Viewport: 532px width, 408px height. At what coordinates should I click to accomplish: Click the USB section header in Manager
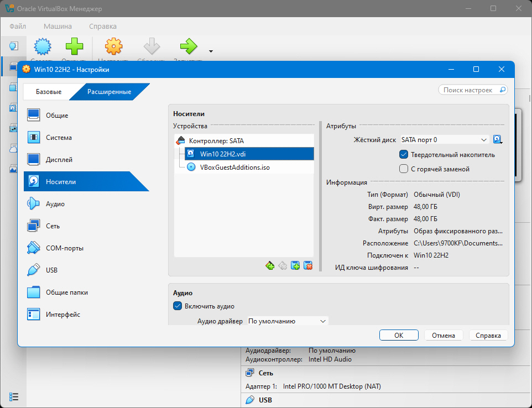[x=265, y=400]
